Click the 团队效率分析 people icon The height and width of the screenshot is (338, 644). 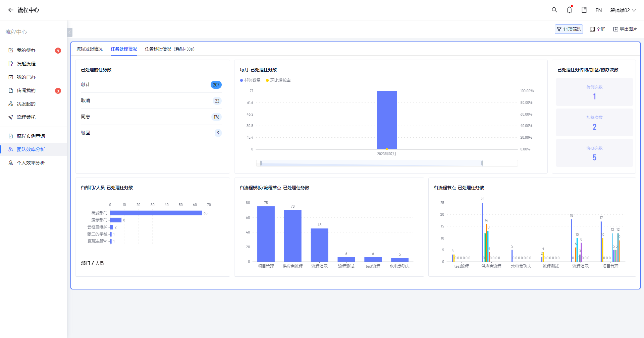[11, 149]
